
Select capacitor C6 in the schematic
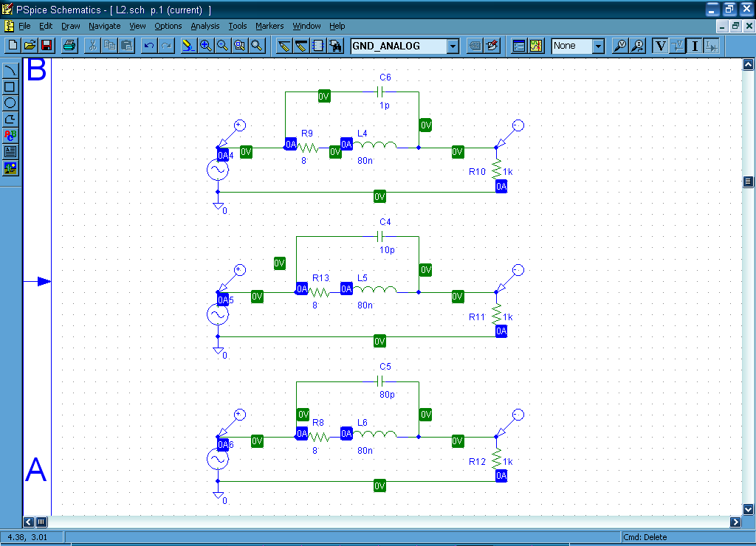pos(380,91)
